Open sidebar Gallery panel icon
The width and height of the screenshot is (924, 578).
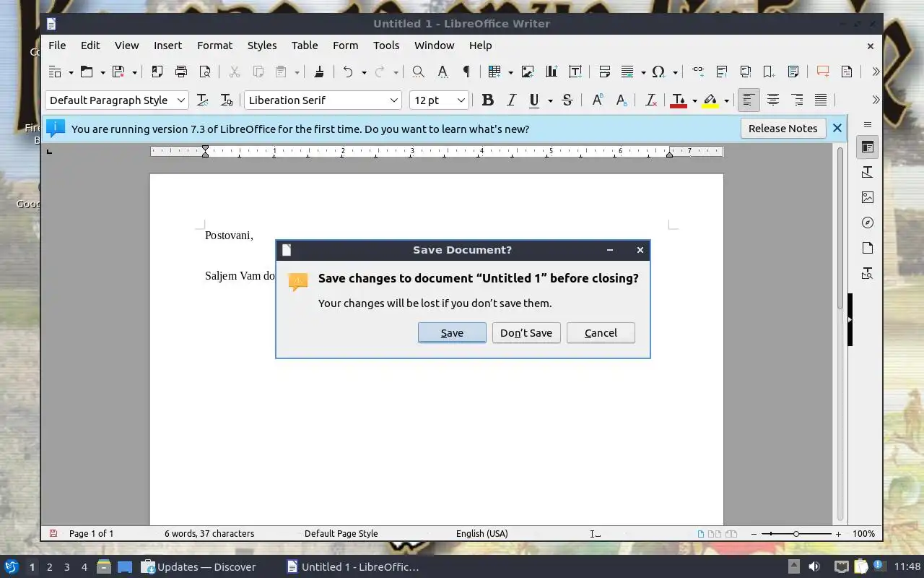tap(868, 197)
